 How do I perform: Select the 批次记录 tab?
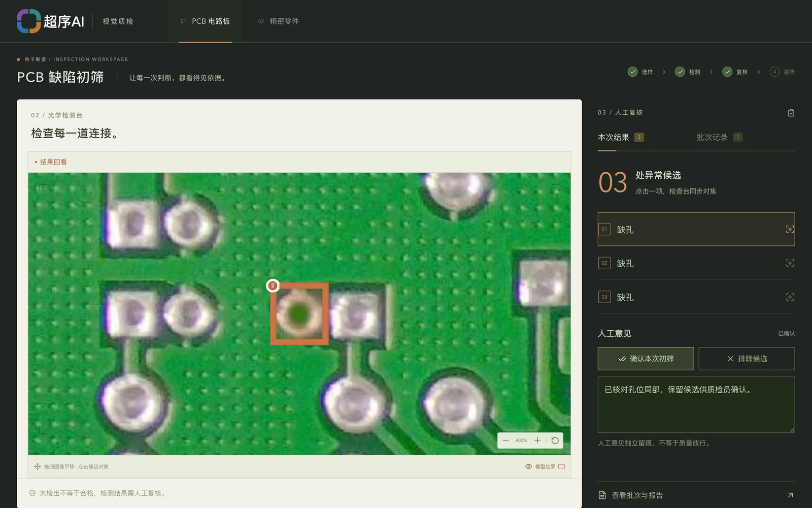719,137
